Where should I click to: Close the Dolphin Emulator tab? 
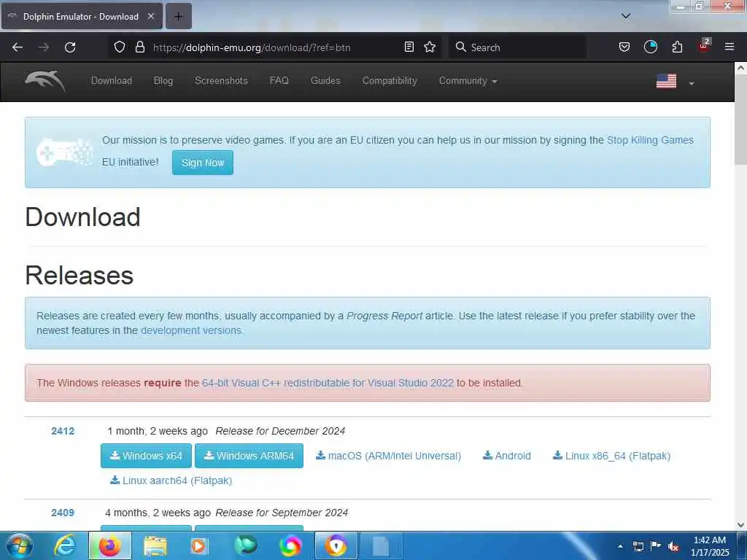click(x=151, y=16)
